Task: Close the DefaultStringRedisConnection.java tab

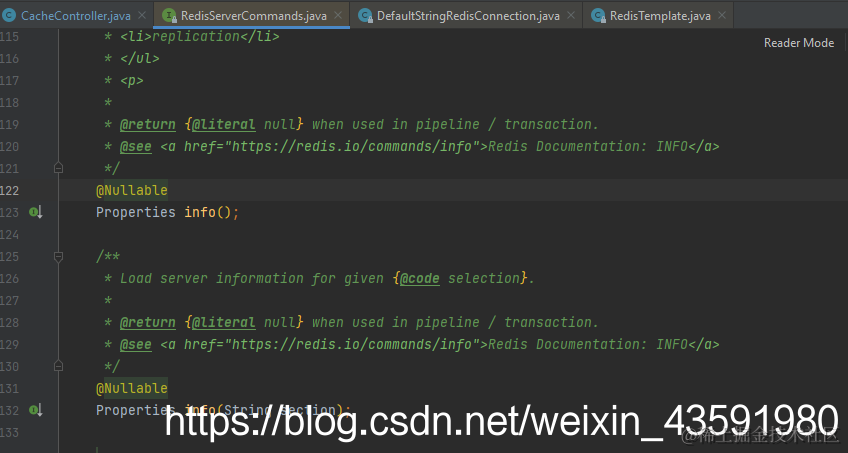Action: click(x=571, y=16)
